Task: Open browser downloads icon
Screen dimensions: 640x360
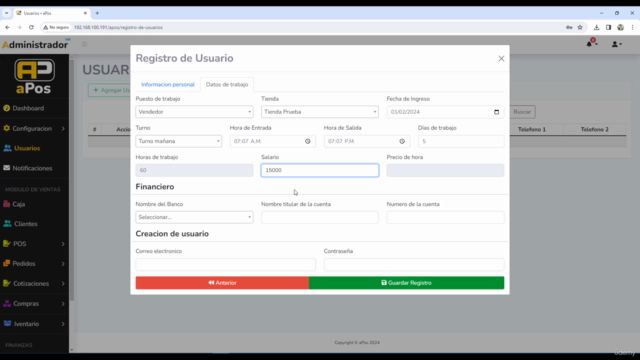Action: 596,27
